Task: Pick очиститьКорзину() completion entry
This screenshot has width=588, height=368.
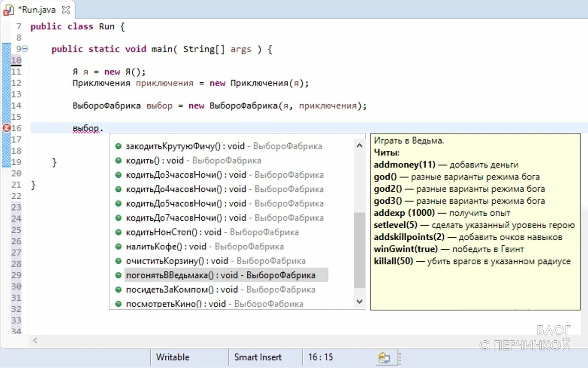Action: 216,261
